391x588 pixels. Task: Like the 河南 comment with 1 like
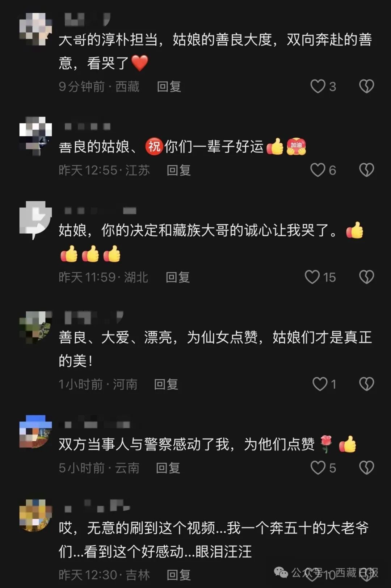coord(320,384)
